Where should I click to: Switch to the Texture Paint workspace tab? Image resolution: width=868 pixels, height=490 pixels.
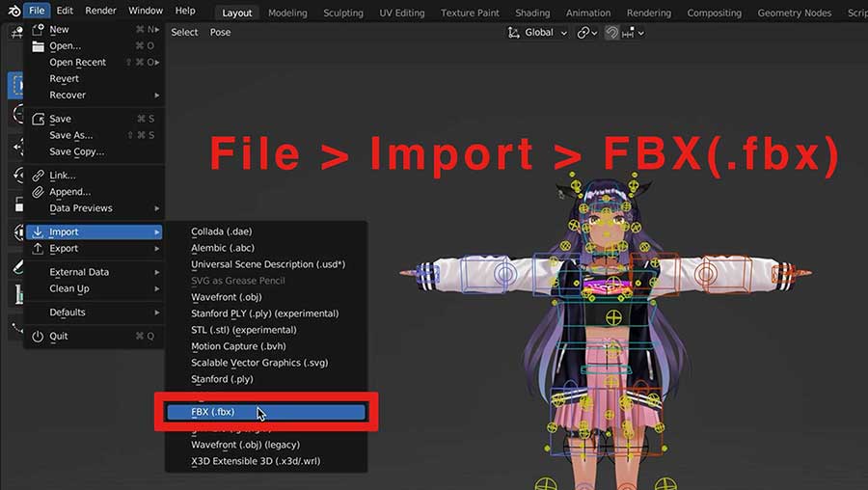click(470, 13)
